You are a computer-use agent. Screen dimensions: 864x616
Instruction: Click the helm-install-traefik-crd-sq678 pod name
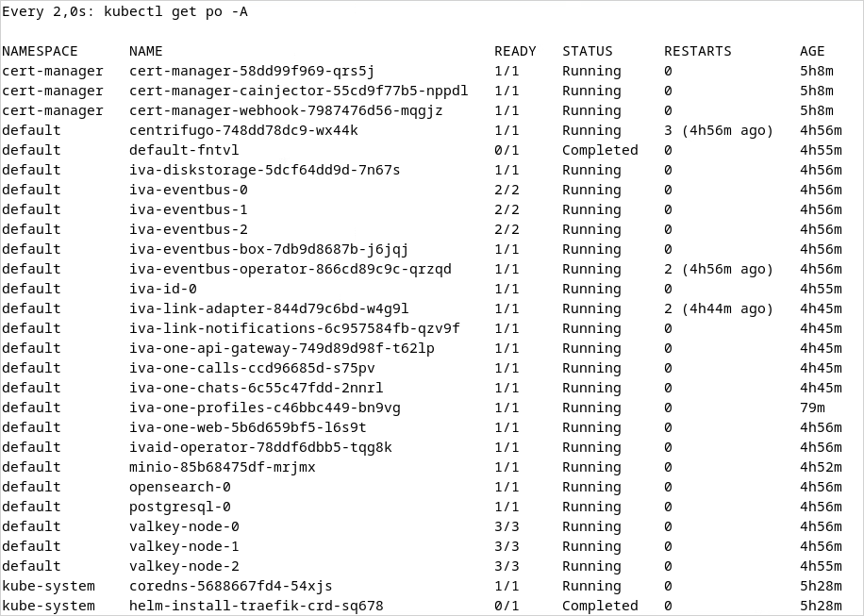[256, 606]
